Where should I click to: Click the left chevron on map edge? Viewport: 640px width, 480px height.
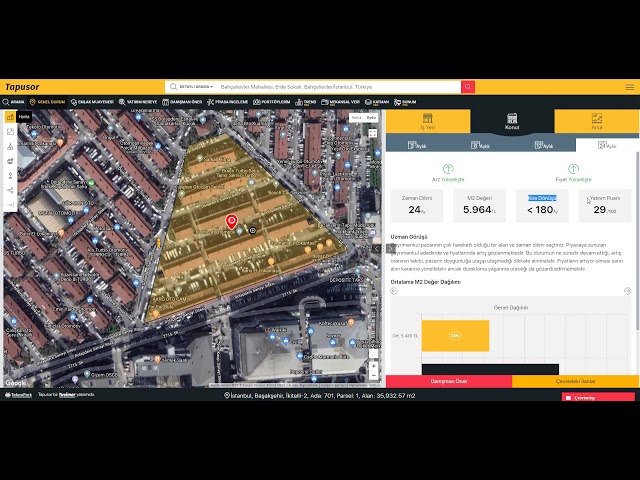click(x=376, y=248)
